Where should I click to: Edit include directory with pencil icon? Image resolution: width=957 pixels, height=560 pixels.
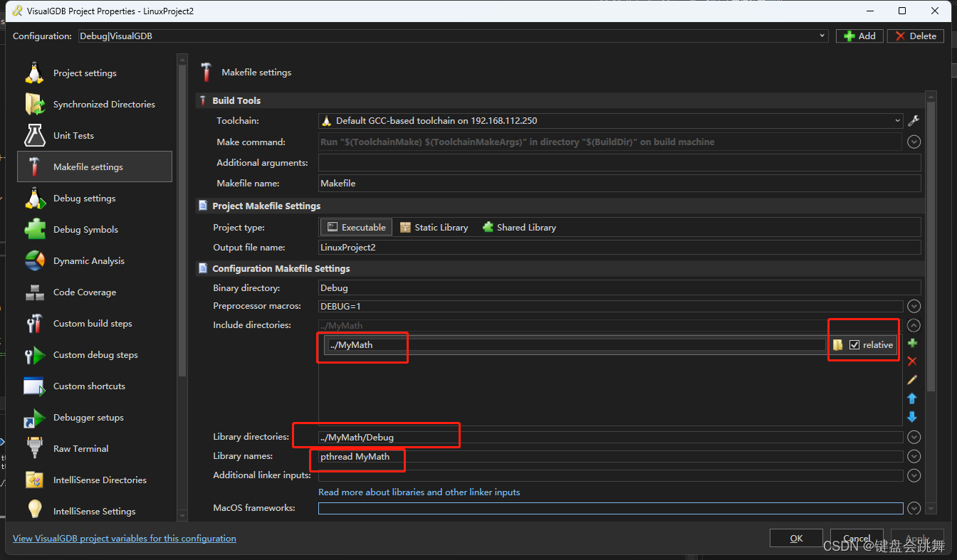pyautogui.click(x=912, y=380)
